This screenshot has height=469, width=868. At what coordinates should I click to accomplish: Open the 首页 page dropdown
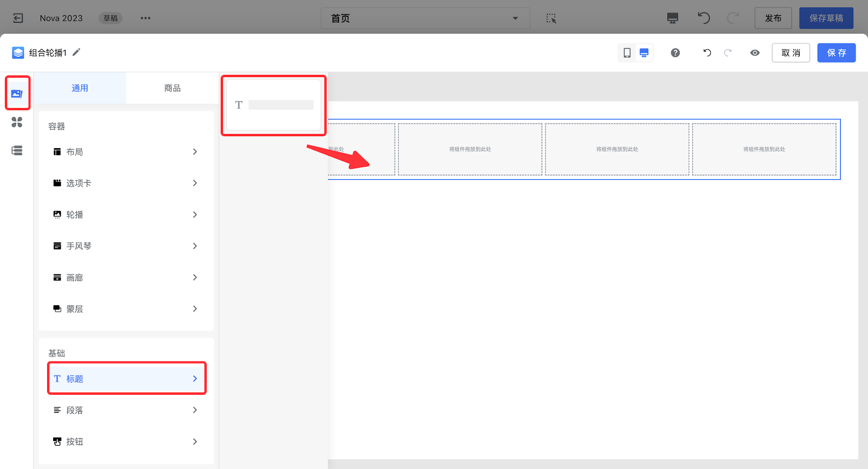click(425, 18)
